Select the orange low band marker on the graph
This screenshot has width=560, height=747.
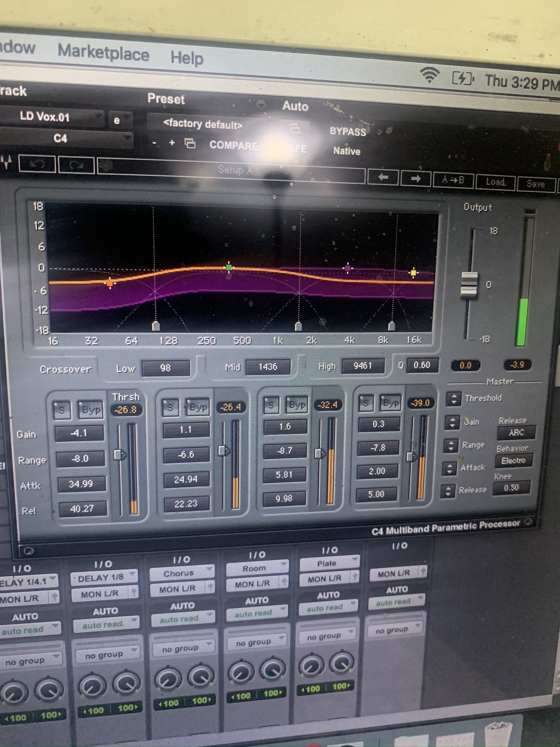click(x=110, y=282)
